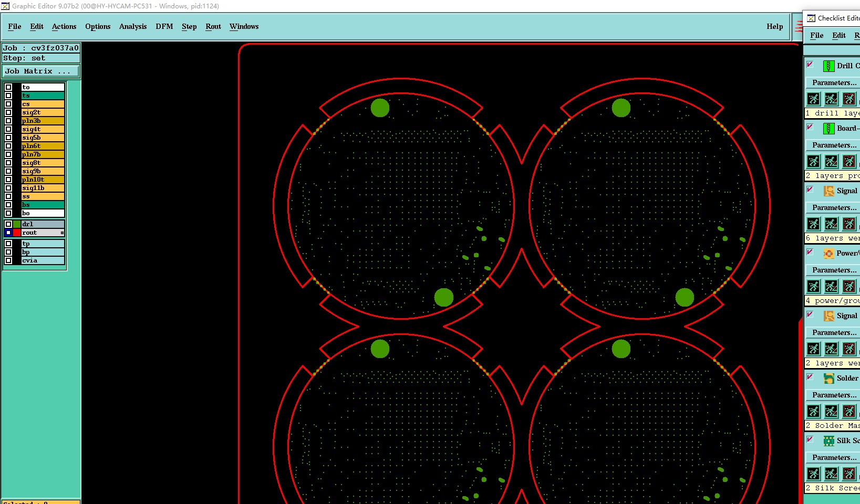The image size is (860, 504).
Task: Open the Analysis menu
Action: pyautogui.click(x=133, y=26)
